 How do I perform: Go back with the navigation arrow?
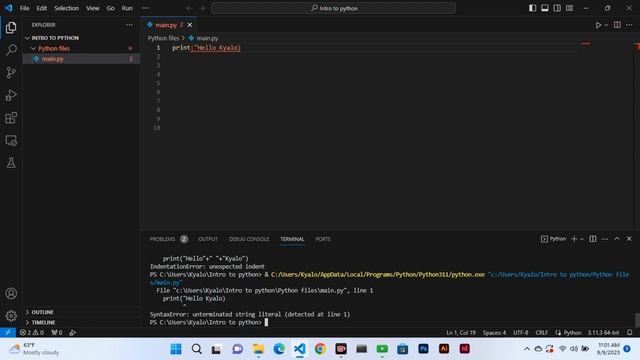tap(189, 8)
